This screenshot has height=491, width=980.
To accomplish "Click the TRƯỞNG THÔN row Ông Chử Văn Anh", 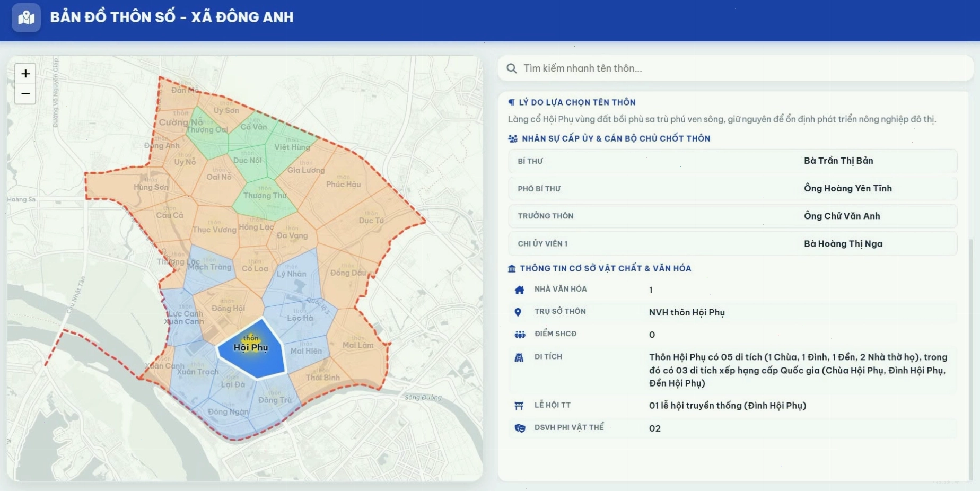I will click(x=733, y=216).
